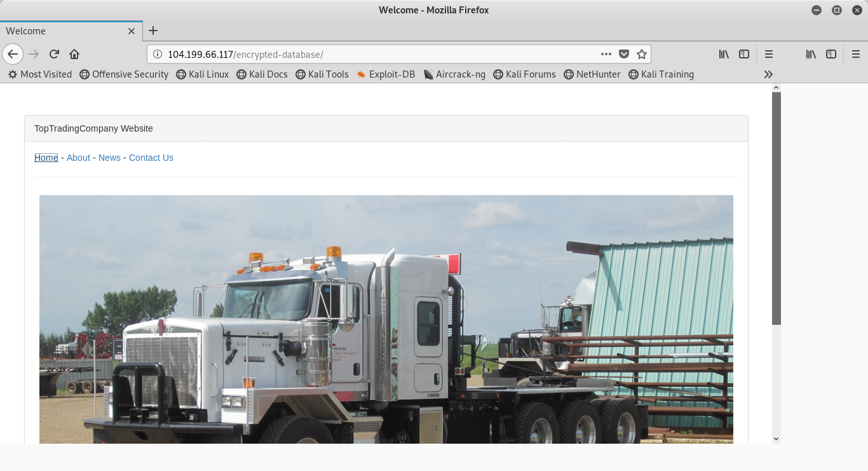Select the Welcome browser tab
Screen dimensions: 868x471
click(64, 31)
